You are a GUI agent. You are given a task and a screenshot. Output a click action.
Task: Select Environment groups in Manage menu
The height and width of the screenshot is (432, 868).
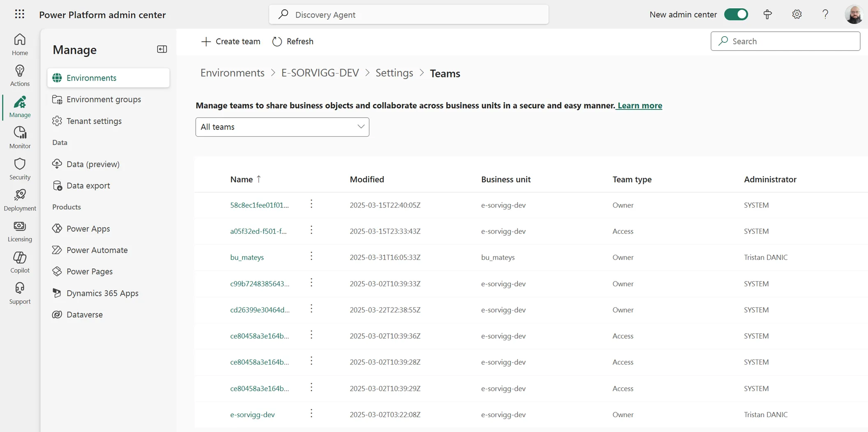[x=108, y=99]
